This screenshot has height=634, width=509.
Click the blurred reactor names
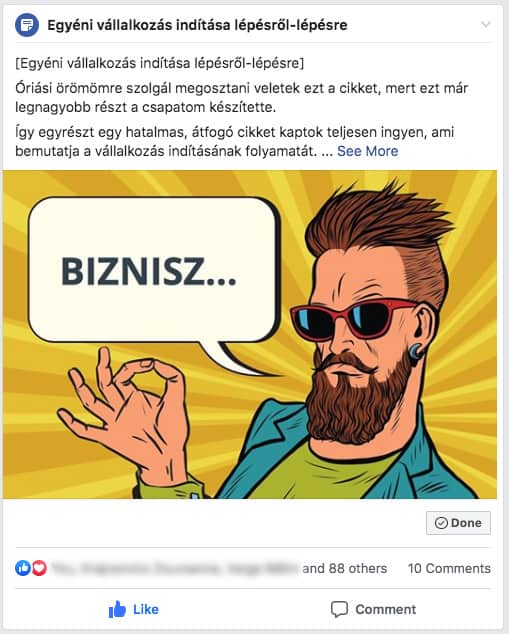click(x=176, y=568)
